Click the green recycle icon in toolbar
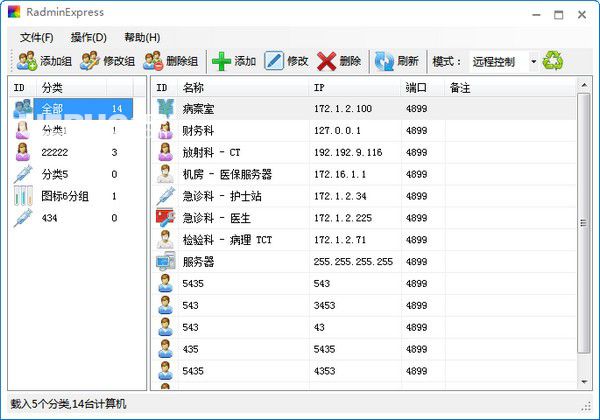The height and width of the screenshot is (420, 600). pos(553,60)
